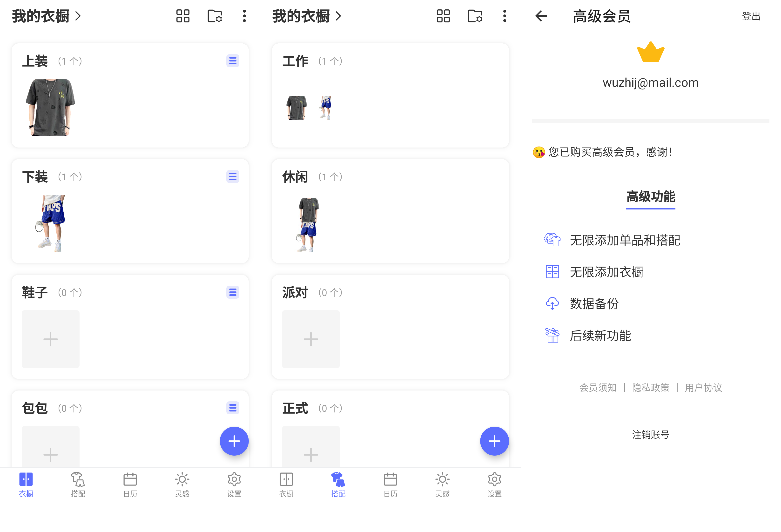The image size is (781, 532).
Task: Open the list menu for 鞋子 category
Action: [233, 292]
